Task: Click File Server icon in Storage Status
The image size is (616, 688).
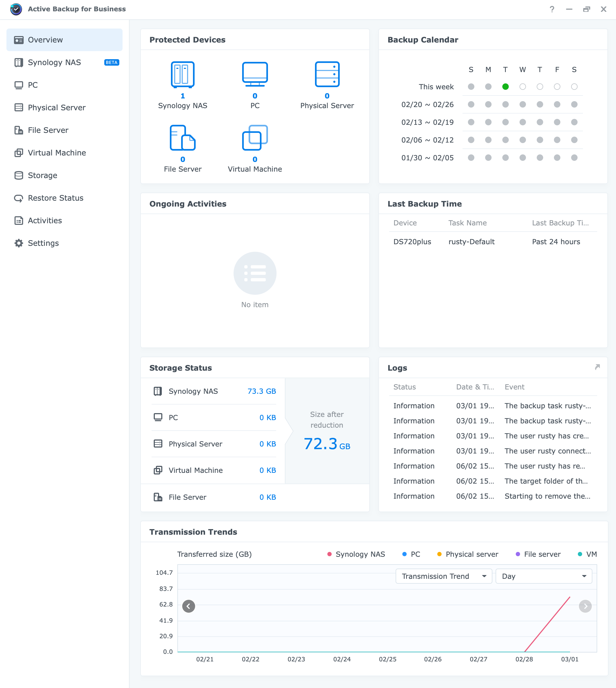Action: pos(158,497)
